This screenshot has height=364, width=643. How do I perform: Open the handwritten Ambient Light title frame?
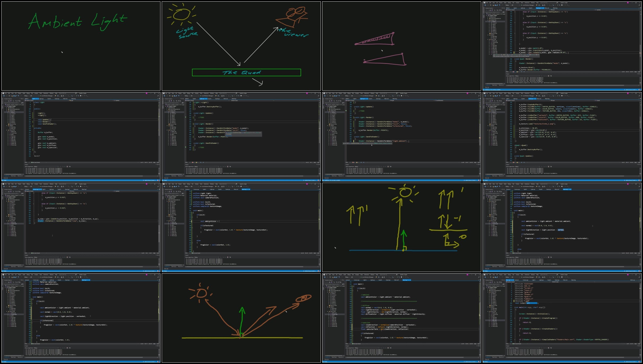pos(81,46)
